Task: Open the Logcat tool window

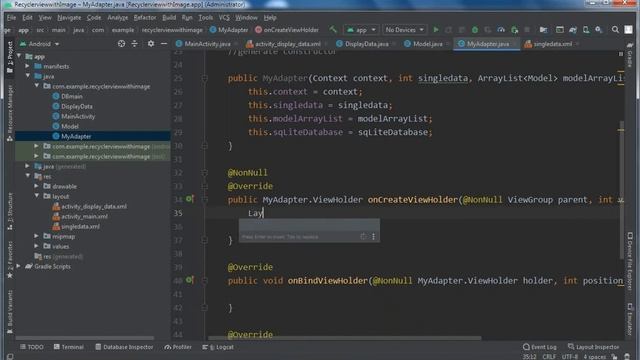Action: (x=218, y=347)
